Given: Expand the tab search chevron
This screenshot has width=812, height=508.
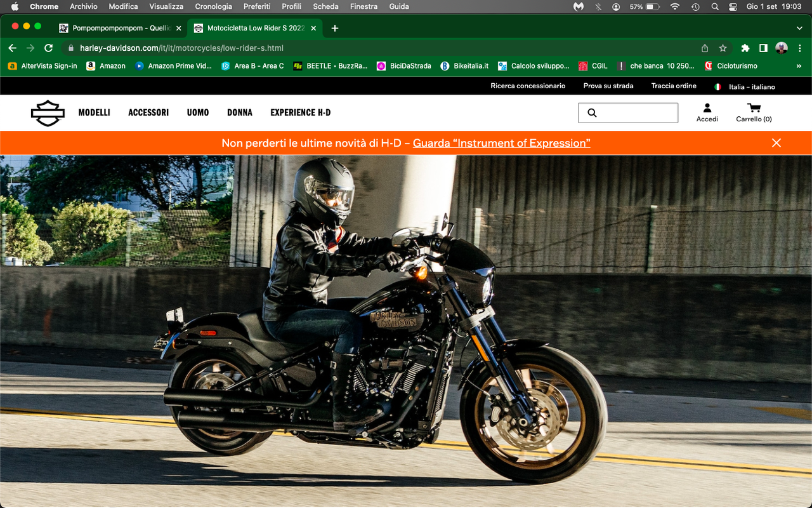Looking at the screenshot, I should 799,28.
